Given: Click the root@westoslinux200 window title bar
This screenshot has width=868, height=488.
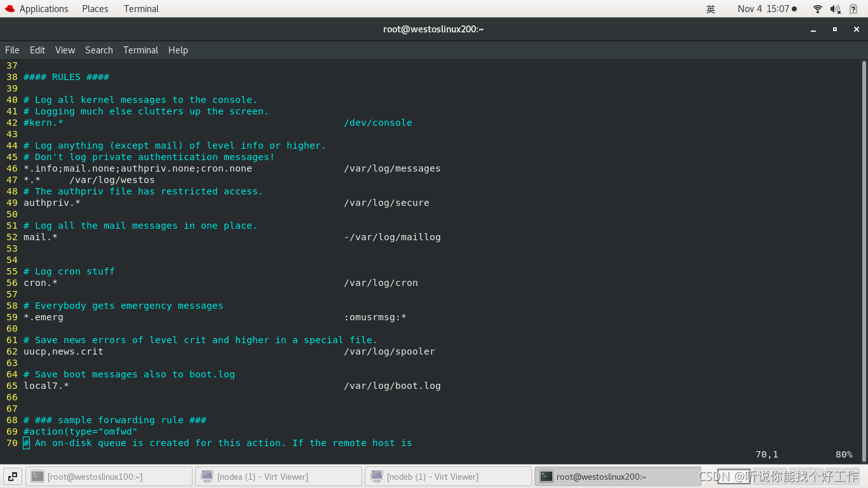Looking at the screenshot, I should tap(433, 29).
